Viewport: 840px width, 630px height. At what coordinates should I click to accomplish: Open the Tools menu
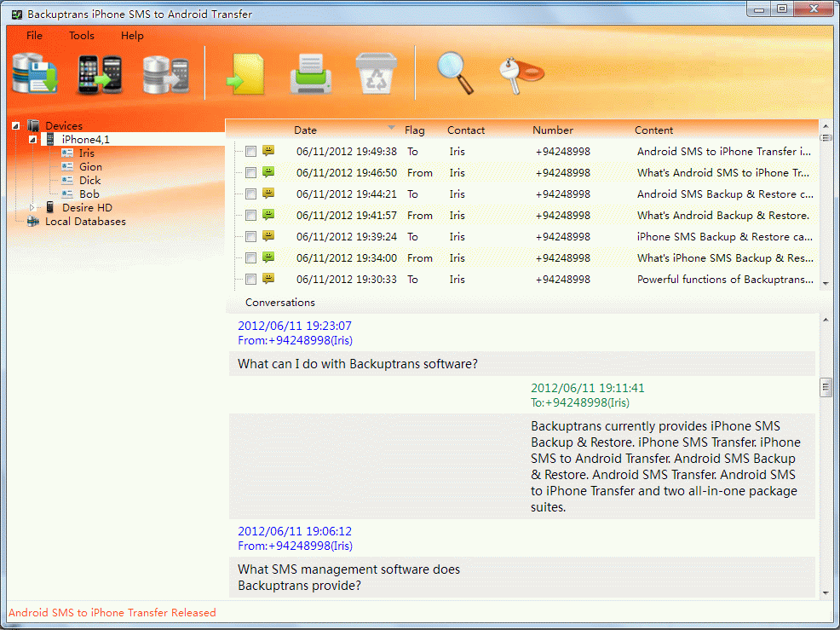click(x=82, y=36)
